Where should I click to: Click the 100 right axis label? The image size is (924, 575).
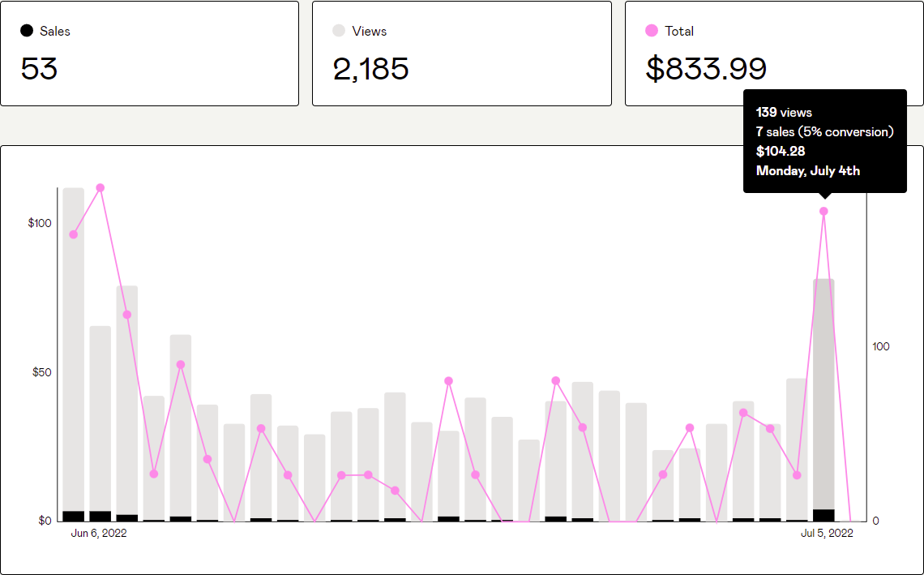click(x=880, y=347)
